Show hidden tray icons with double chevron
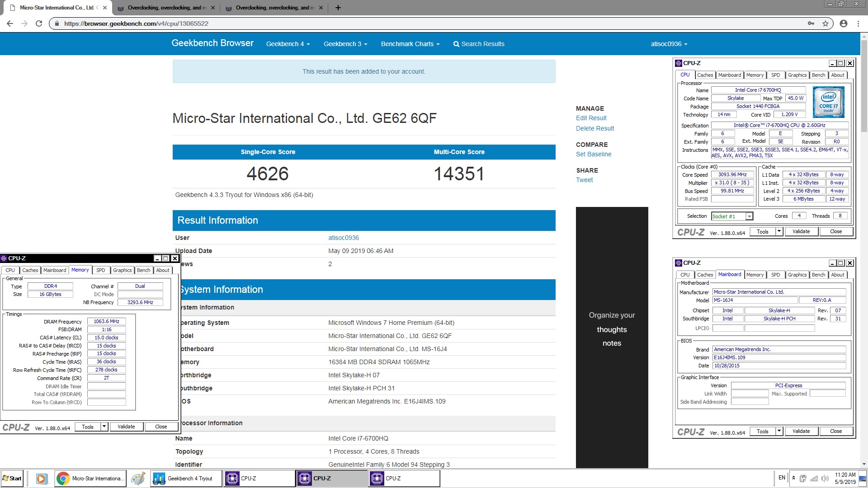The width and height of the screenshot is (868, 488). (x=793, y=478)
